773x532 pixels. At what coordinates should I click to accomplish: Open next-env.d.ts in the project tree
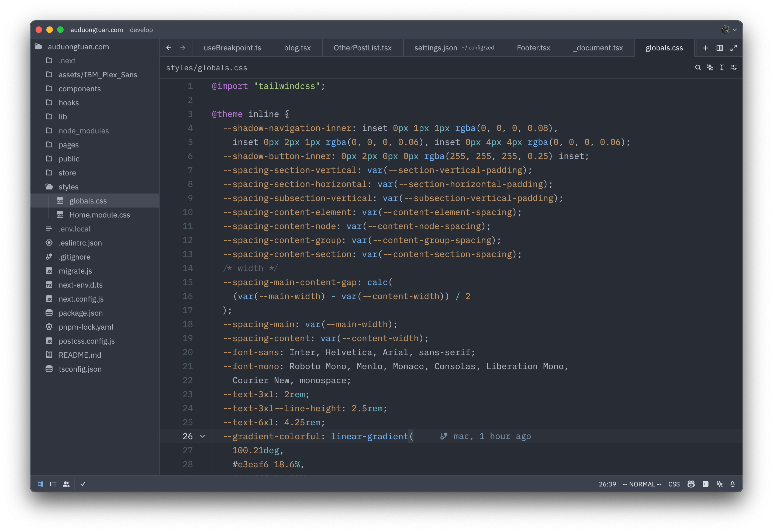[x=95, y=285]
